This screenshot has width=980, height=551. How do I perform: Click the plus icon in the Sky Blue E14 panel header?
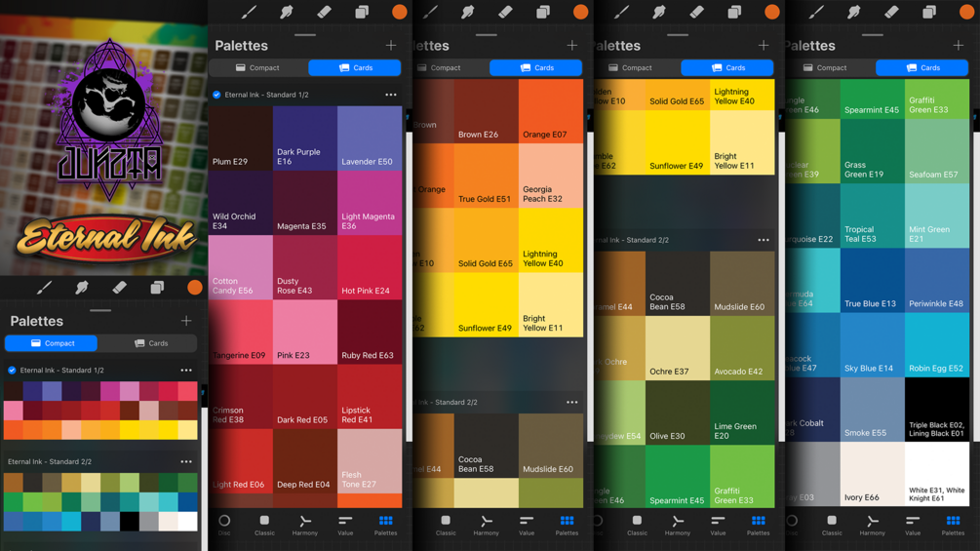point(959,45)
